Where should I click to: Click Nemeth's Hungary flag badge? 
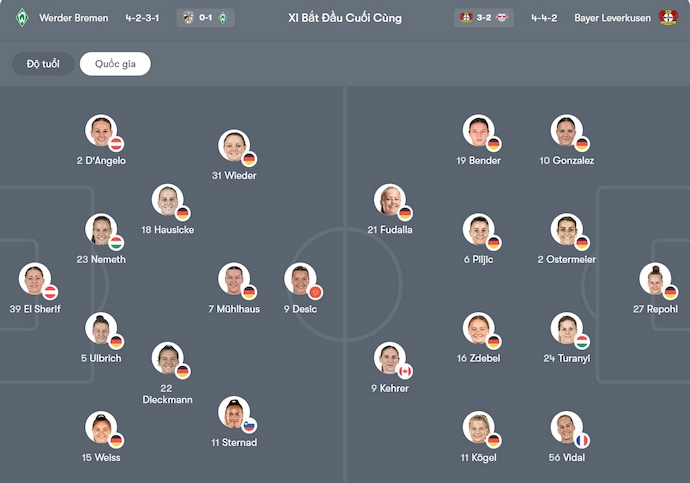pyautogui.click(x=116, y=243)
